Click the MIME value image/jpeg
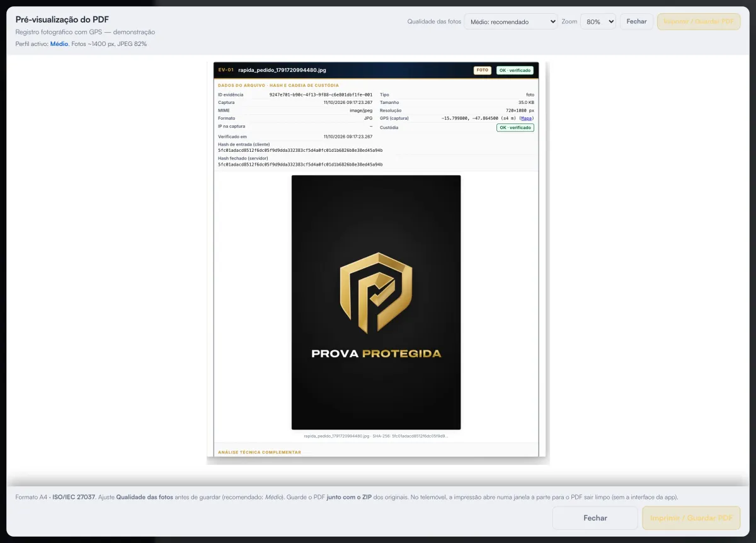 361,110
